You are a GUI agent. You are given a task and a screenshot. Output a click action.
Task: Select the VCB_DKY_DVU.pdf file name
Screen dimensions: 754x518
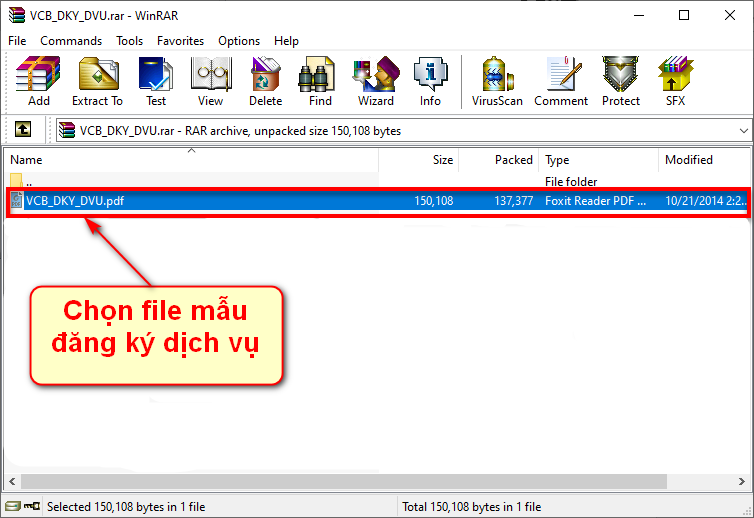click(x=75, y=201)
